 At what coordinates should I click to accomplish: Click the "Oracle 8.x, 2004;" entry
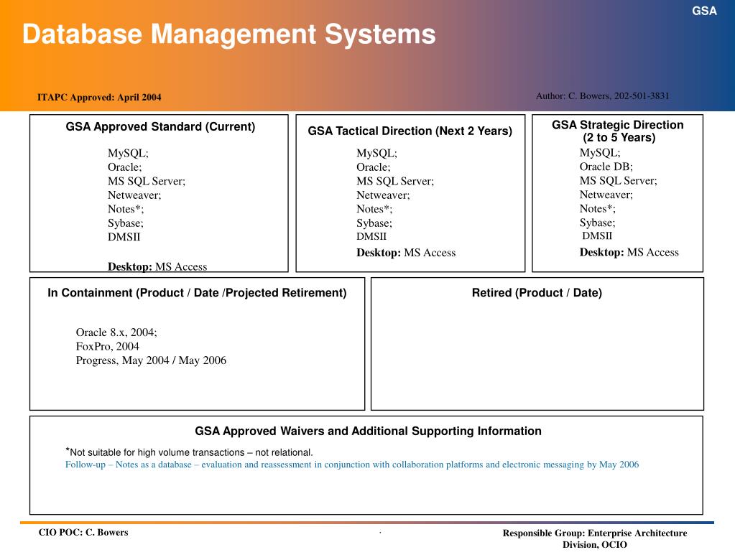[x=116, y=332]
